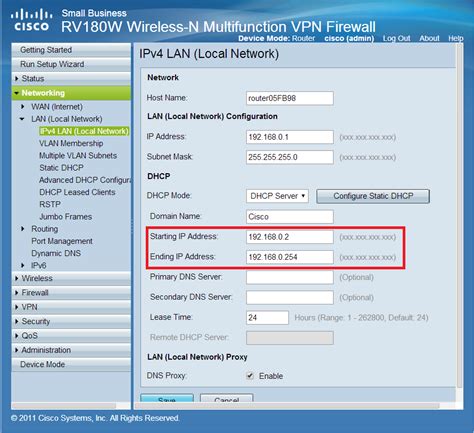Collapse LAN (Local Network) submenu
This screenshot has width=474, height=433.
66,119
